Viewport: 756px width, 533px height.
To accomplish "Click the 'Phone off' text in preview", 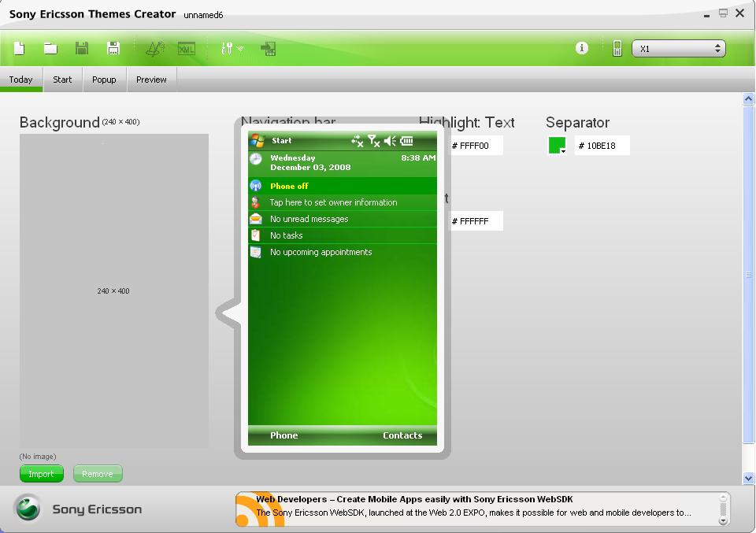I will pos(289,186).
